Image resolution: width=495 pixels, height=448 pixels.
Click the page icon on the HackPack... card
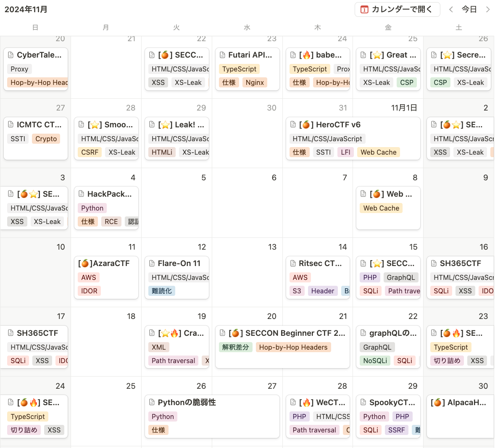(x=81, y=194)
